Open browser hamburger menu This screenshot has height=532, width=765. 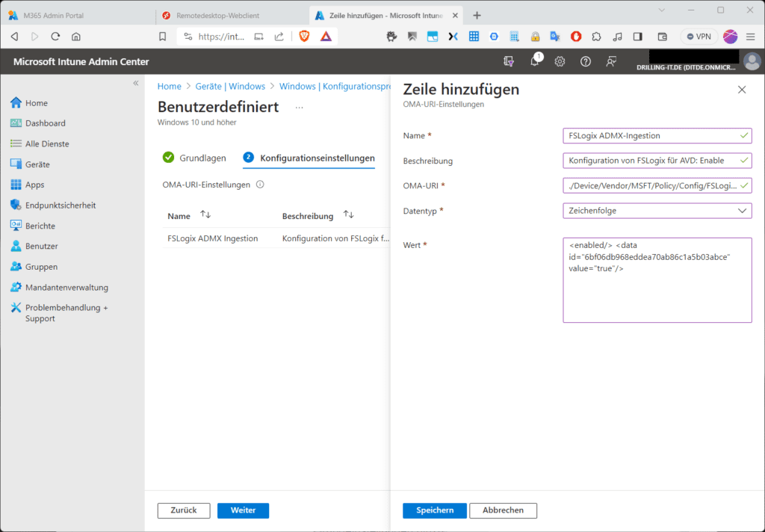[x=750, y=37]
